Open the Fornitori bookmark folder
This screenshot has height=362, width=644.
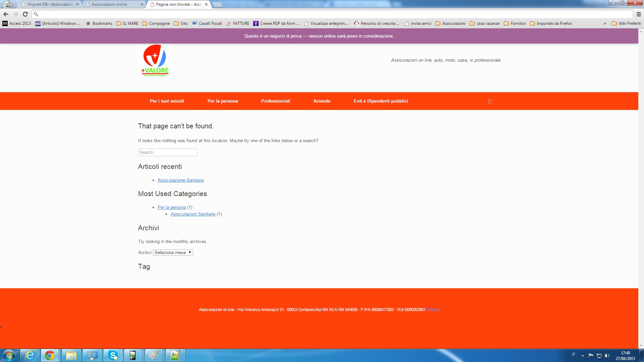pyautogui.click(x=515, y=23)
